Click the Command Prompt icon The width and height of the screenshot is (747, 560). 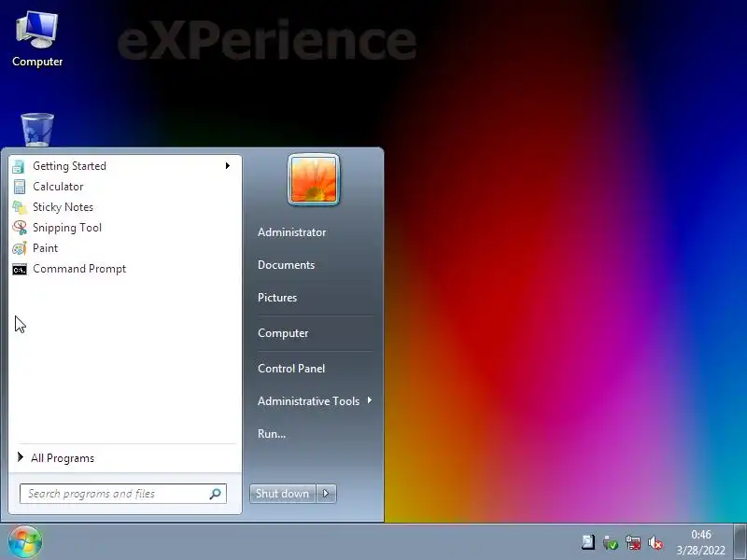click(20, 269)
